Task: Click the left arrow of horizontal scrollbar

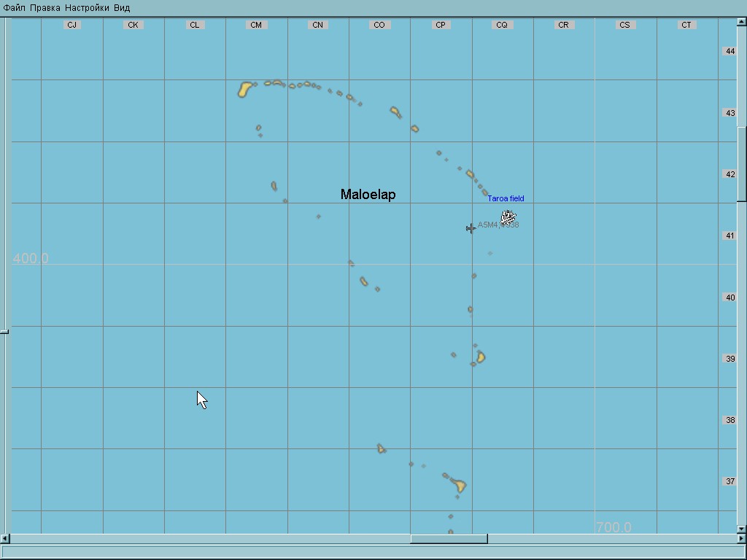Action: (4, 539)
